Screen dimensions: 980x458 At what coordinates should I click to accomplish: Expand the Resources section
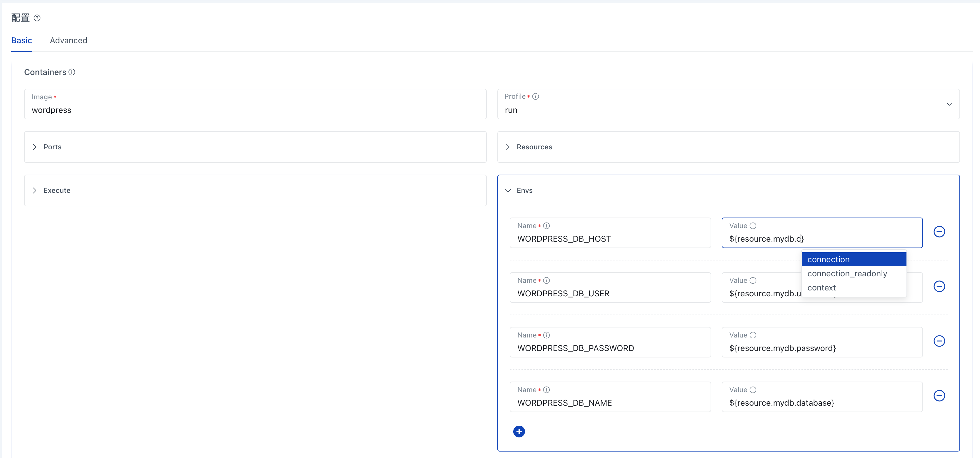pos(728,147)
